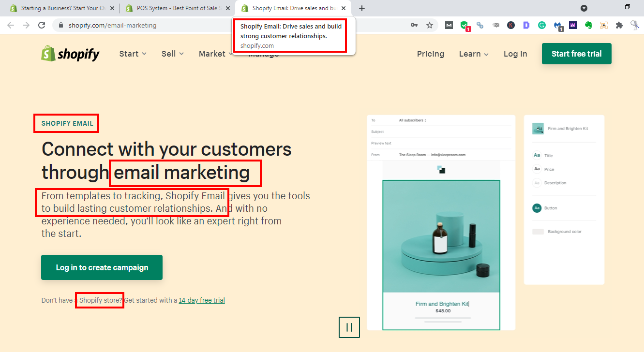The image size is (644, 352).
Task: Expand the Sell navigation dropdown
Action: point(172,54)
